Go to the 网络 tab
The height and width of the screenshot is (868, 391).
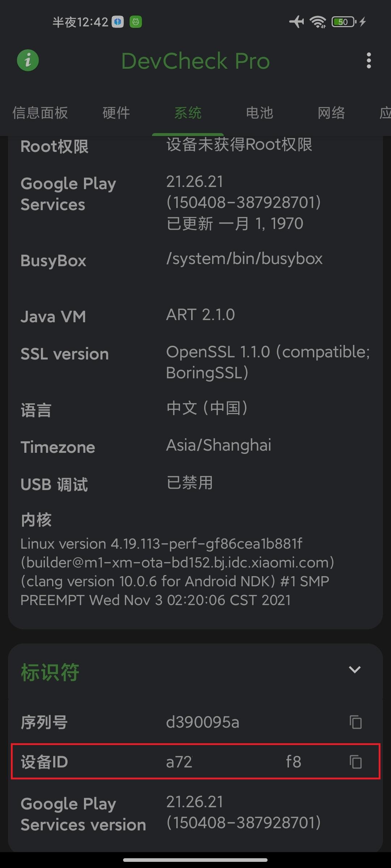click(x=331, y=113)
